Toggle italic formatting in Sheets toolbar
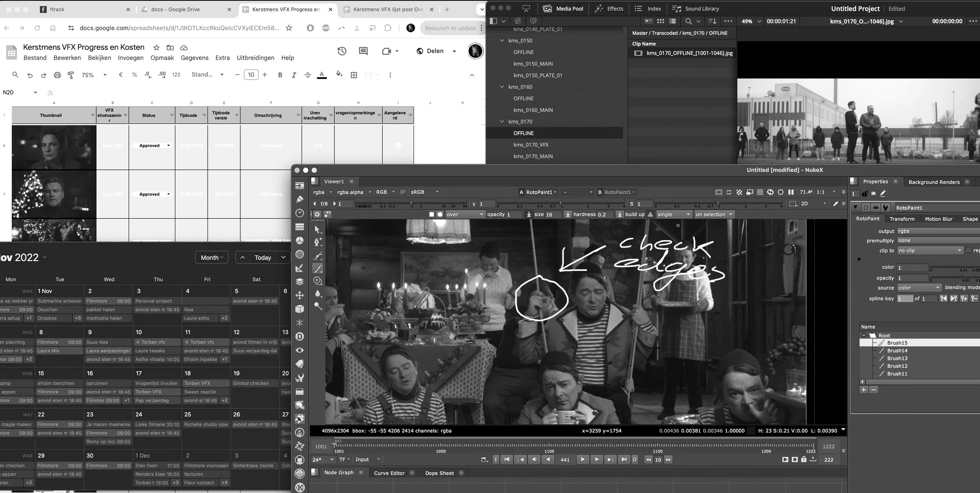Screen dimensions: 980x493 pyautogui.click(x=294, y=75)
